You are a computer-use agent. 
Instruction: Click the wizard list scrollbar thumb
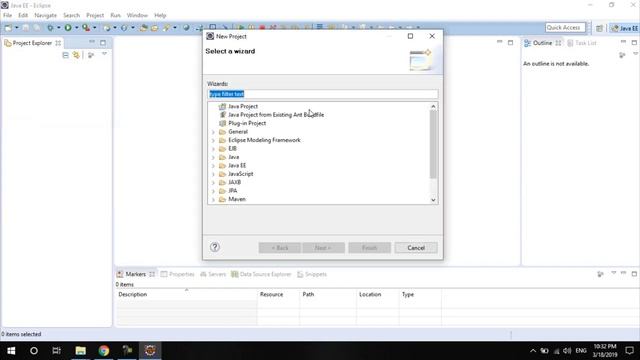coord(433,144)
